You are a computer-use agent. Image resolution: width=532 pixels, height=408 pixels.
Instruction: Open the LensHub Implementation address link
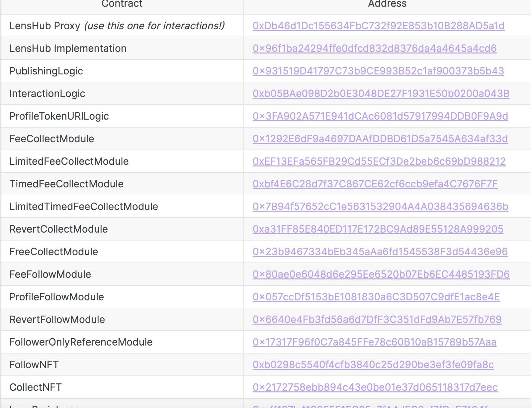pyautogui.click(x=374, y=49)
